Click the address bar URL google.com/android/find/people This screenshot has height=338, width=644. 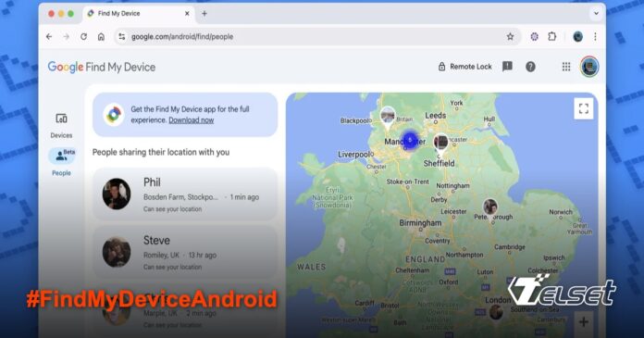pyautogui.click(x=182, y=37)
